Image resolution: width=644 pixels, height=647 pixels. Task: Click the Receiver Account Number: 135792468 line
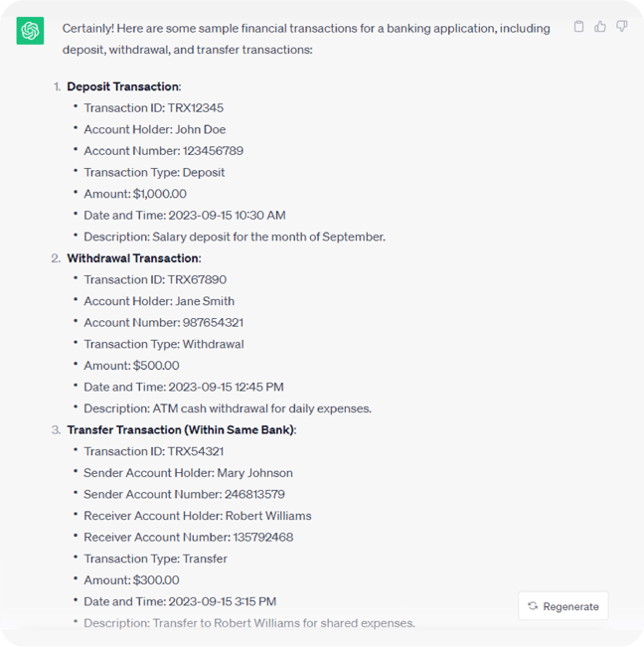click(188, 538)
